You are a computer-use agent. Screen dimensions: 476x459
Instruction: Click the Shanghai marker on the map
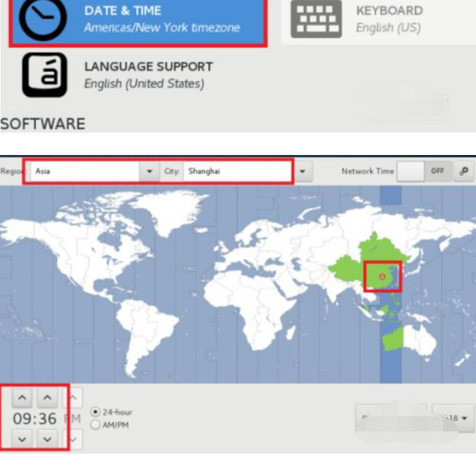point(382,276)
